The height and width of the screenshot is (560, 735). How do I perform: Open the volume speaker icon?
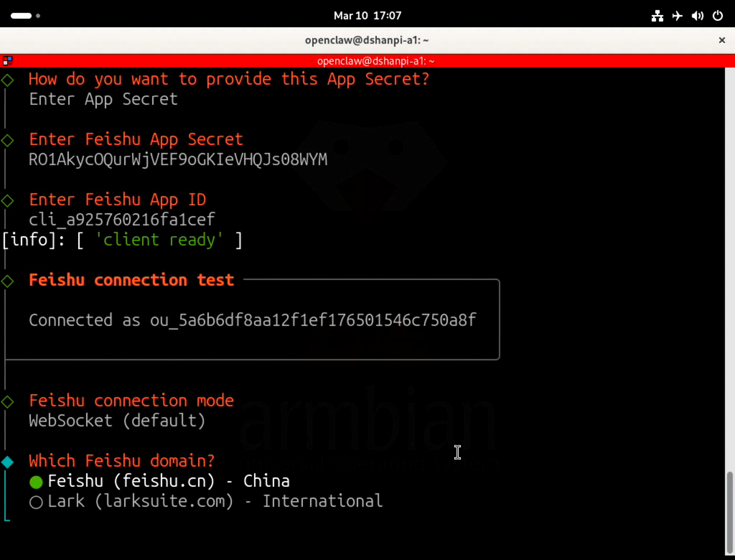[697, 16]
